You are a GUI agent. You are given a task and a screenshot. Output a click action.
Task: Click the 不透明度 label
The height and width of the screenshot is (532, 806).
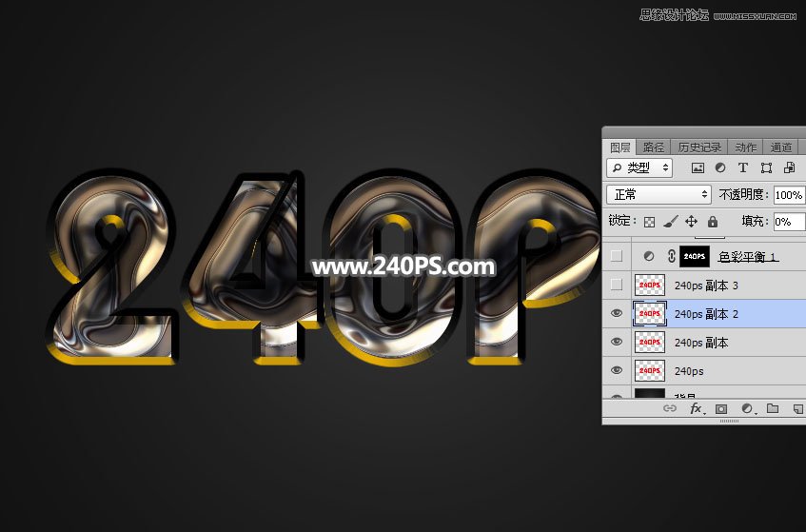(x=742, y=195)
